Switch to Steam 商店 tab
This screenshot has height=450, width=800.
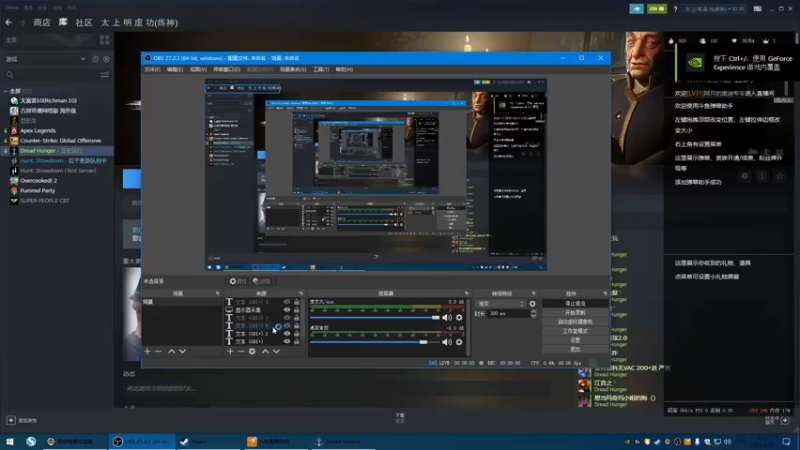pyautogui.click(x=42, y=22)
